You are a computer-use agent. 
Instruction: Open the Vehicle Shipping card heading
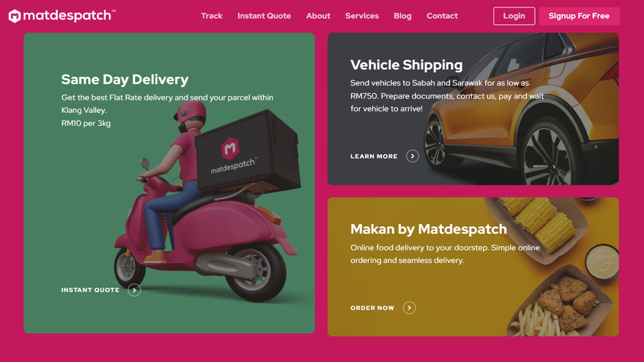click(407, 65)
